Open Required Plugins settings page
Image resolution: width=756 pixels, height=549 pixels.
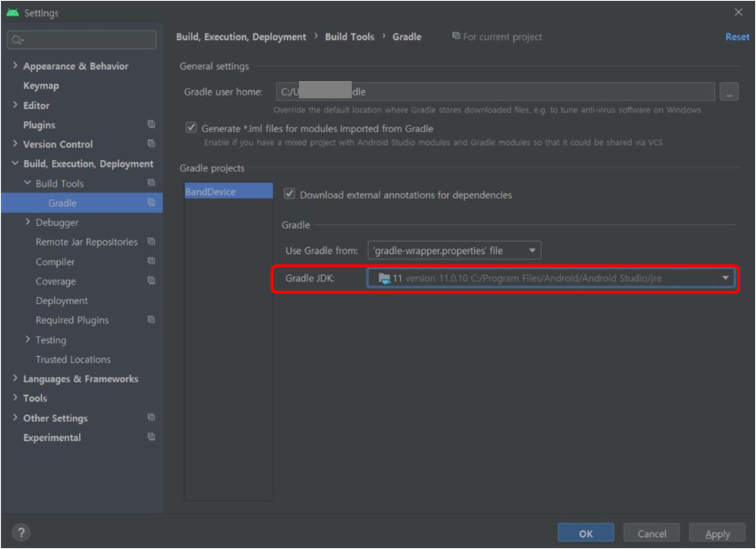tap(72, 320)
